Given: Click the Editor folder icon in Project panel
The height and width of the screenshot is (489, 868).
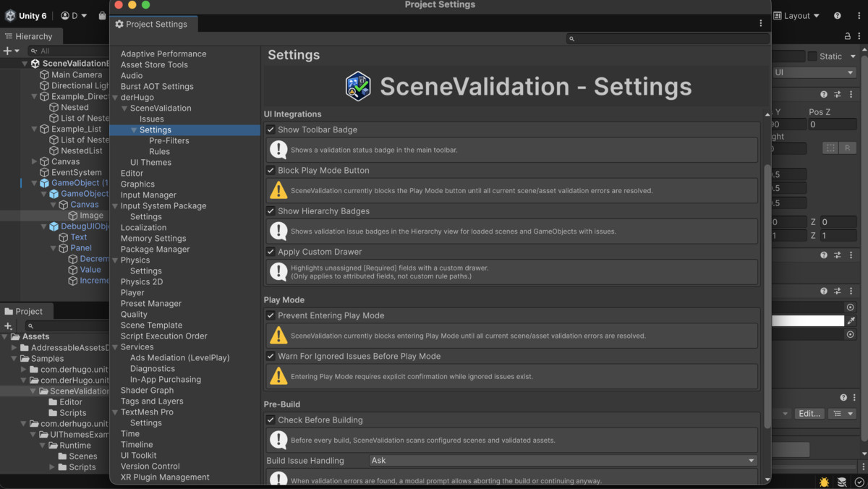Looking at the screenshot, I should pyautogui.click(x=54, y=402).
